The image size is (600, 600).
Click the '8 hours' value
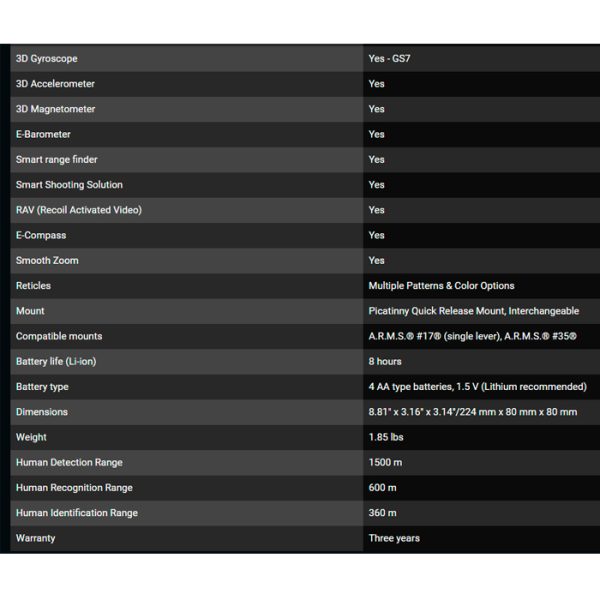pyautogui.click(x=385, y=362)
